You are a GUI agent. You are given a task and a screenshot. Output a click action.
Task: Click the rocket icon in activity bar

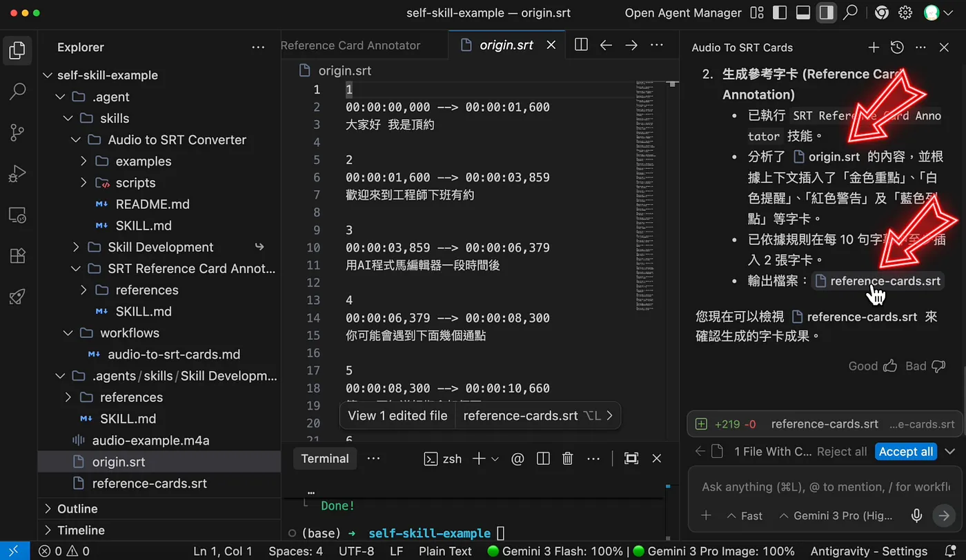click(x=18, y=297)
